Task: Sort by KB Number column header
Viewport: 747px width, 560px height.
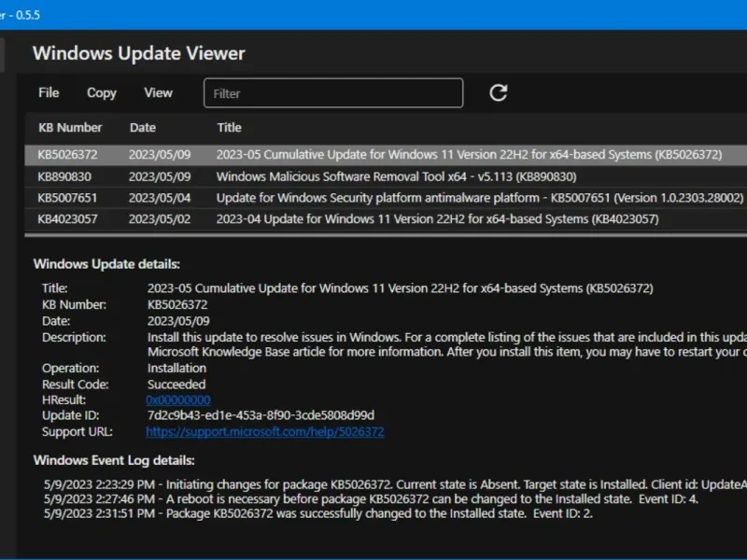Action: pyautogui.click(x=70, y=128)
